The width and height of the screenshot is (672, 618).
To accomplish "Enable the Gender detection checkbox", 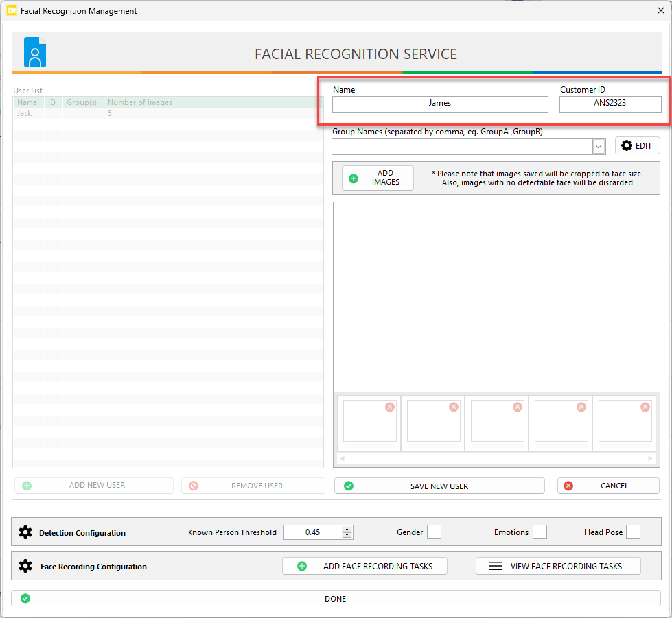I will [x=434, y=532].
